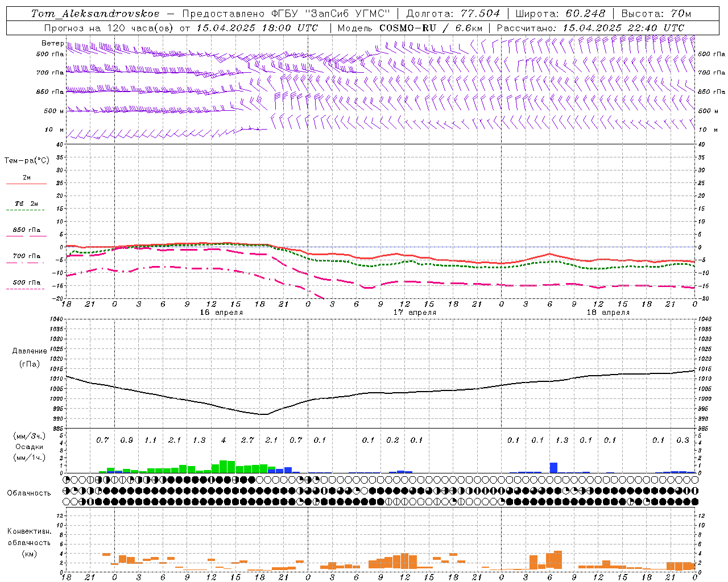Click the 'Td 2м' dew point legend label
Image resolution: width=728 pixels, height=582 pixels.
(x=27, y=203)
